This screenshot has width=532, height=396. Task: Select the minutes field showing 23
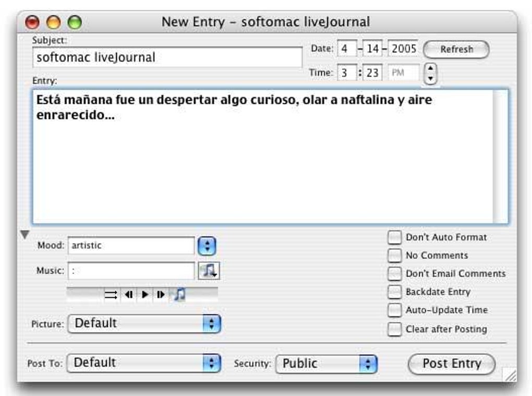pos(372,73)
